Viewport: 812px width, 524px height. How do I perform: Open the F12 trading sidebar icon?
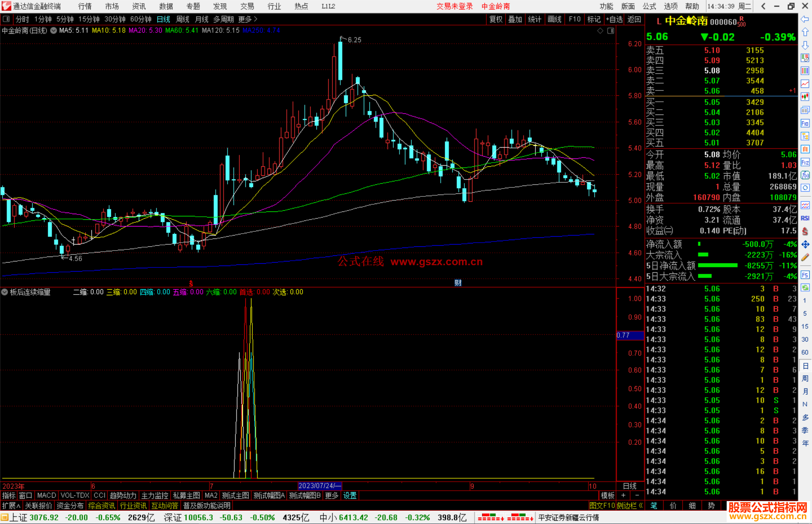(x=805, y=162)
